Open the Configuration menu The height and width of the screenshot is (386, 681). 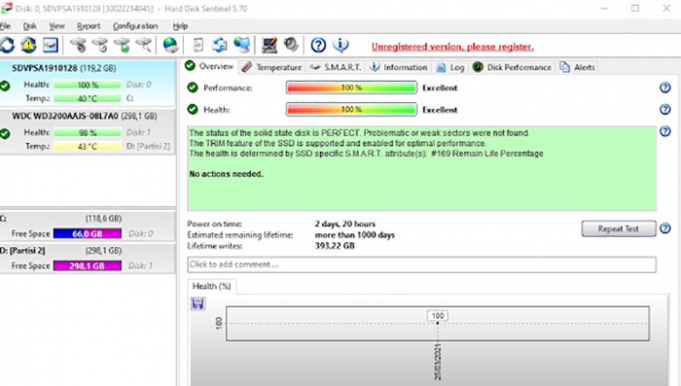[135, 26]
